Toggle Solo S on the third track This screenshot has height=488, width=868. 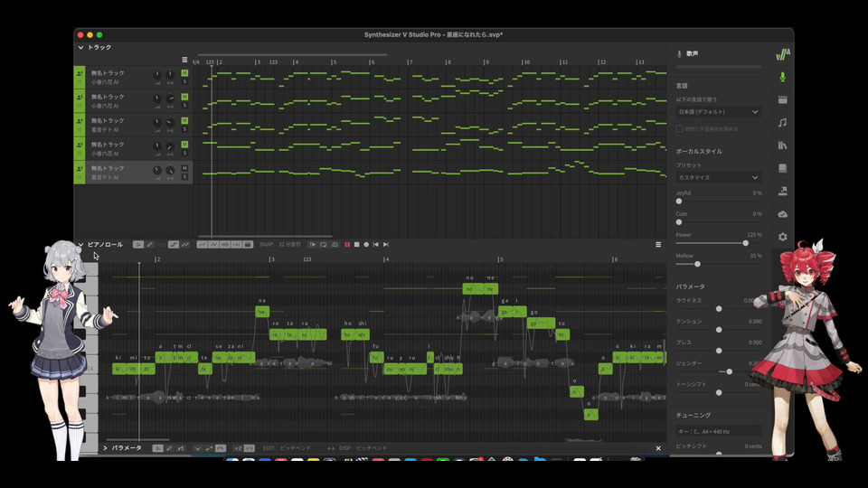pos(184,129)
